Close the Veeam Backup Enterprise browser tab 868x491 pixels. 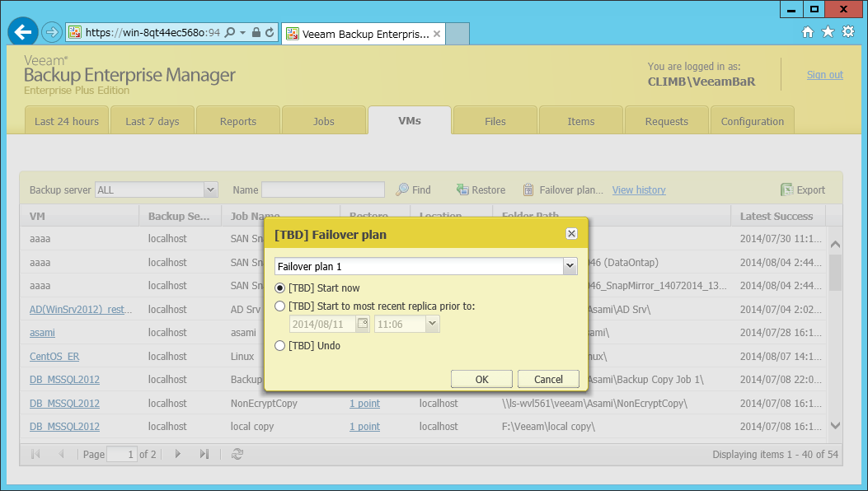(437, 34)
